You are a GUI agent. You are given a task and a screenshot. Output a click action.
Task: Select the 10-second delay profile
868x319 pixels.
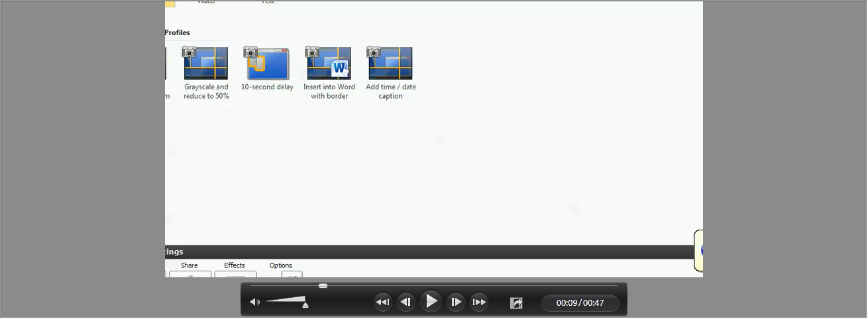click(267, 64)
